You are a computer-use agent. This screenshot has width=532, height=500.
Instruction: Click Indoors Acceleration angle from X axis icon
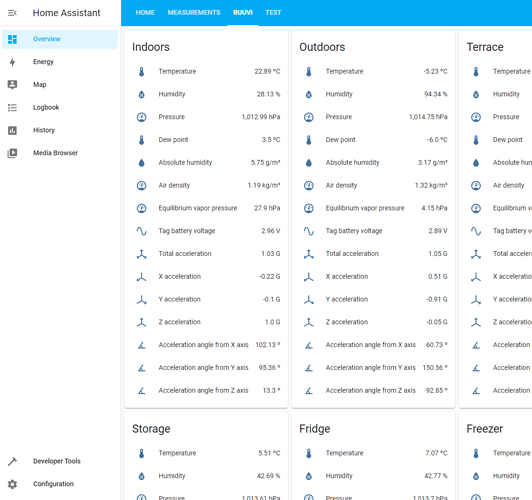[x=141, y=345]
